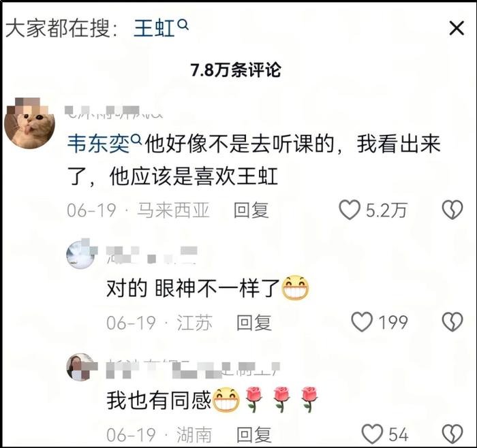Tap the 江苏 commenter's blurred username
Screen dimensions: 477x448
pyautogui.click(x=152, y=255)
